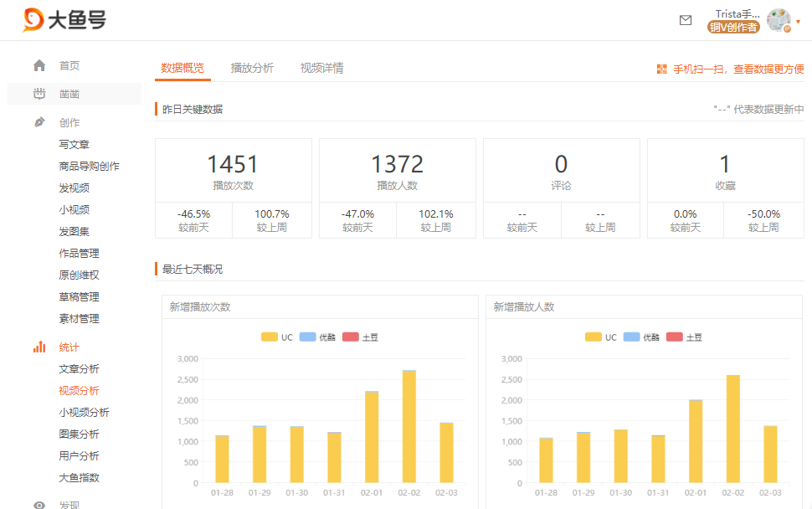Image resolution: width=812 pixels, height=509 pixels.
Task: Toggle the UC series in 新增播放次数 legend
Action: (280, 337)
